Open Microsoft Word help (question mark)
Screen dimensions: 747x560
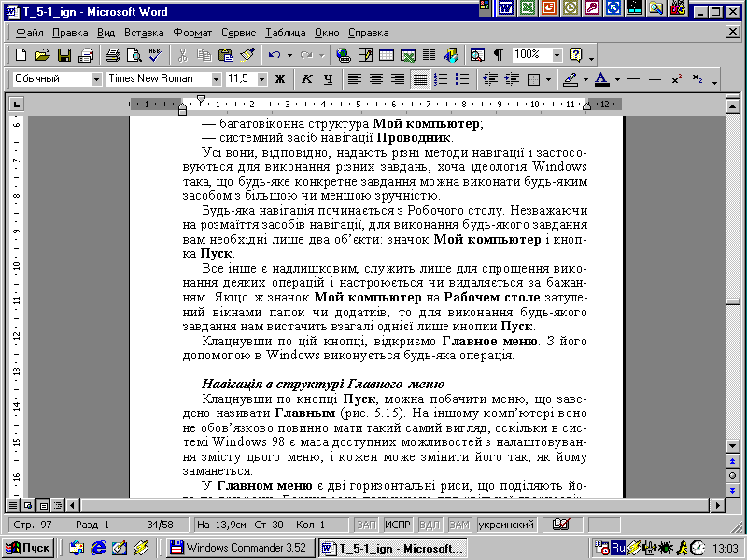point(576,55)
